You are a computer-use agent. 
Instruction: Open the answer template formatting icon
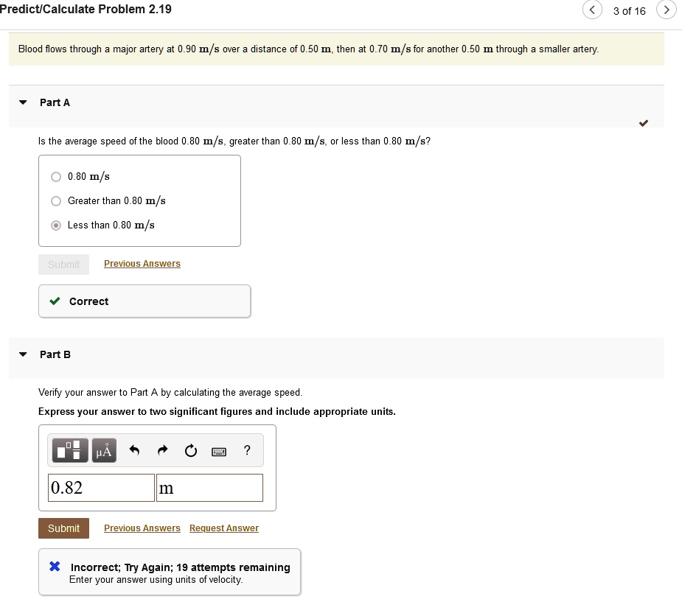(69, 450)
